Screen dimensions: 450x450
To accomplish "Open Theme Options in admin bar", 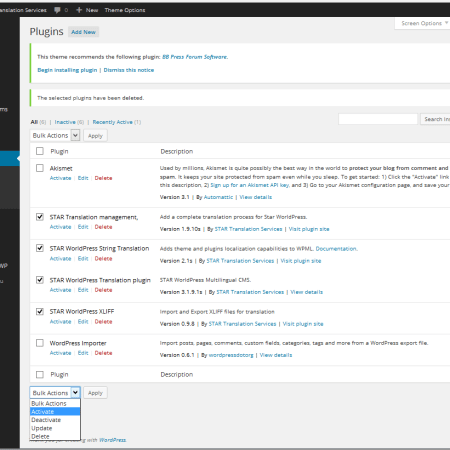I will [125, 10].
